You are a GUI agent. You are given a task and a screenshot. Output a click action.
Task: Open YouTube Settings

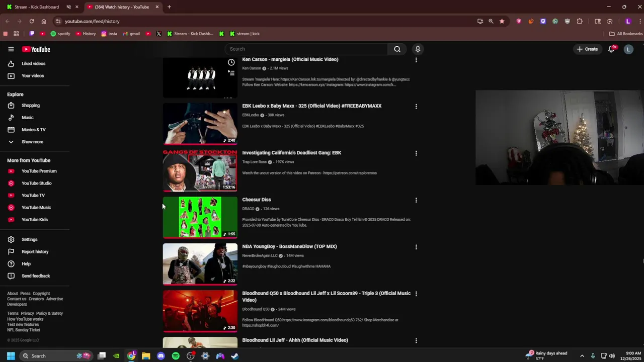pos(29,240)
